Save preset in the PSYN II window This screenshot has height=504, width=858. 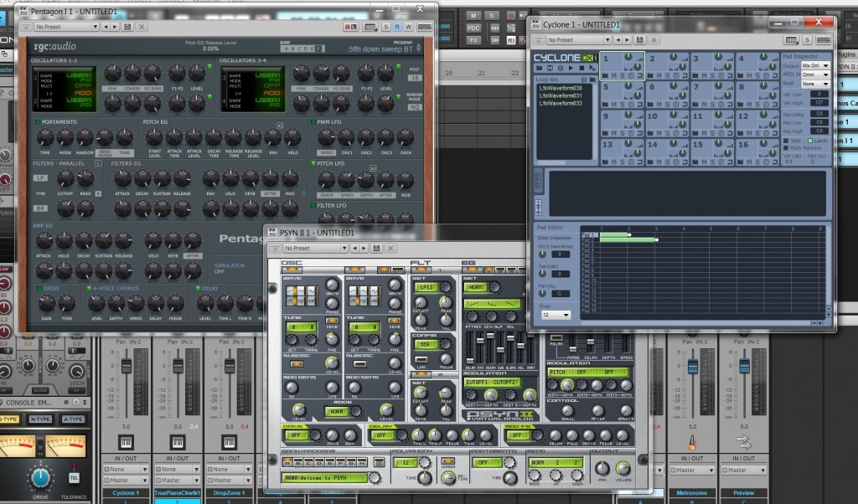click(376, 248)
